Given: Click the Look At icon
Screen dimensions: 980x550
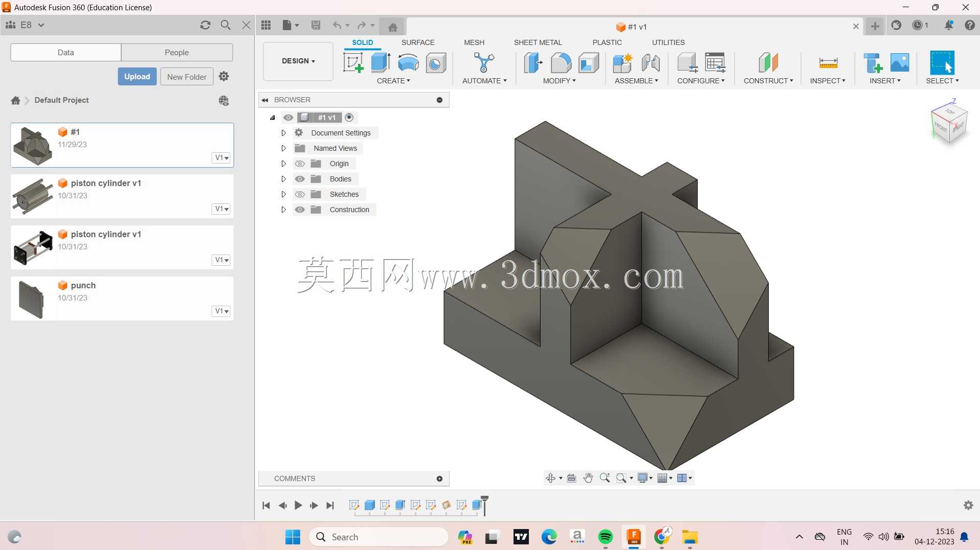Looking at the screenshot, I should tap(572, 478).
